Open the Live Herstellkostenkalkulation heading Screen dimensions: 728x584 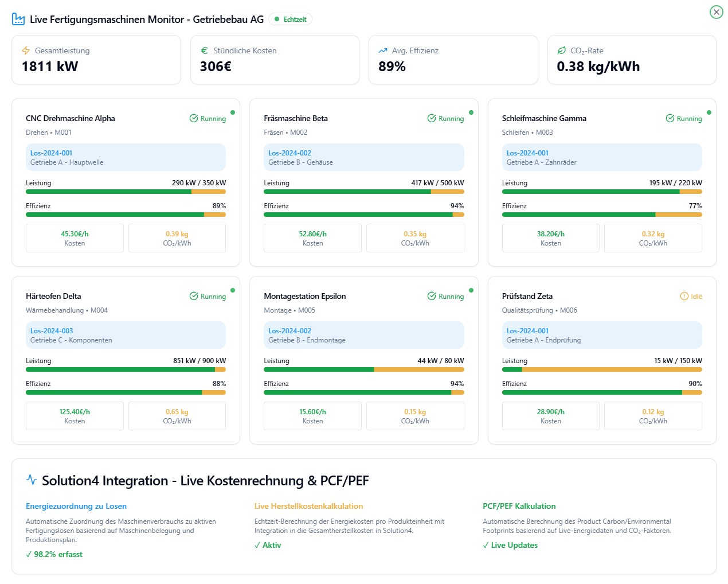point(308,506)
